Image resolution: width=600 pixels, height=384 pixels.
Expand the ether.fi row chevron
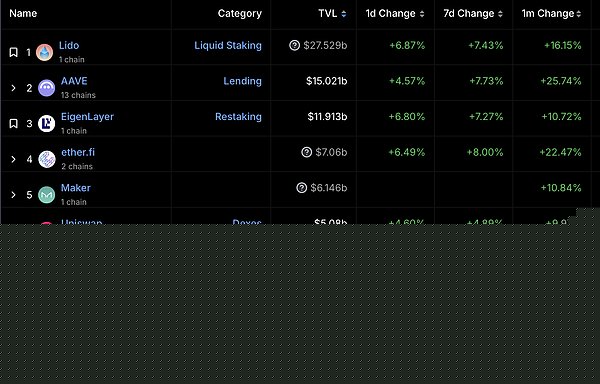tap(13, 159)
